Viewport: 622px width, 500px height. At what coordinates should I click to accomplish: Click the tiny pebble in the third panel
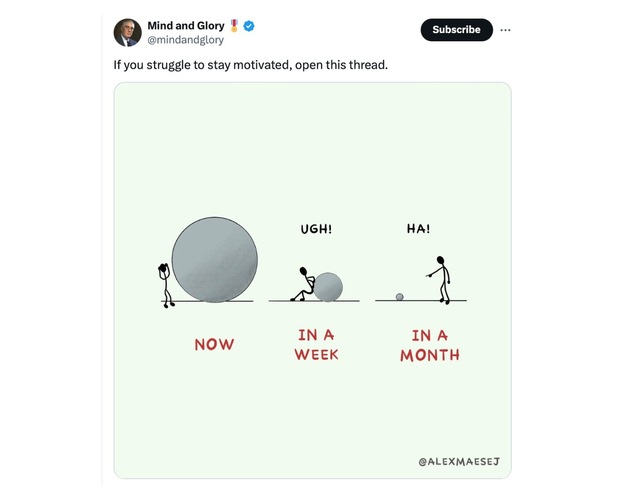[x=399, y=297]
